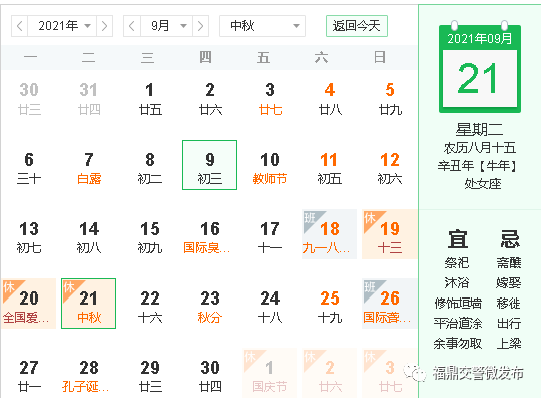
Task: Select September 12 (初六) date
Action: (390, 168)
